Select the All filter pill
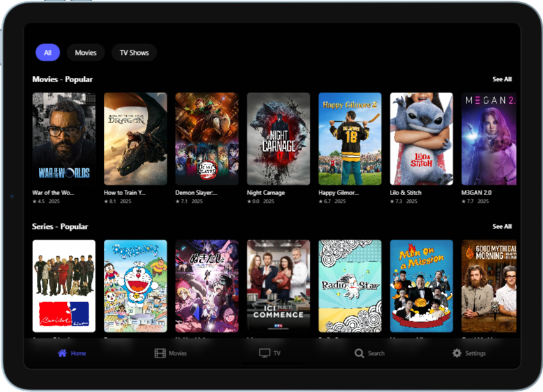 tap(48, 53)
